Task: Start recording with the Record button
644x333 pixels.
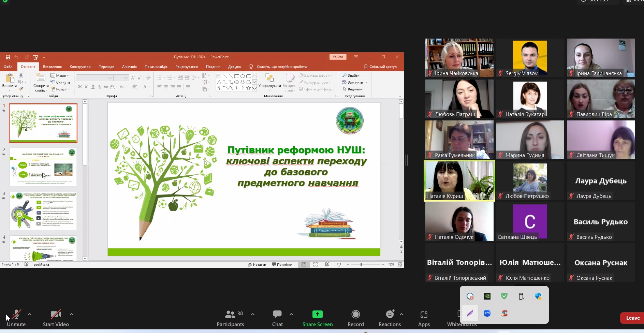Action: tap(355, 318)
